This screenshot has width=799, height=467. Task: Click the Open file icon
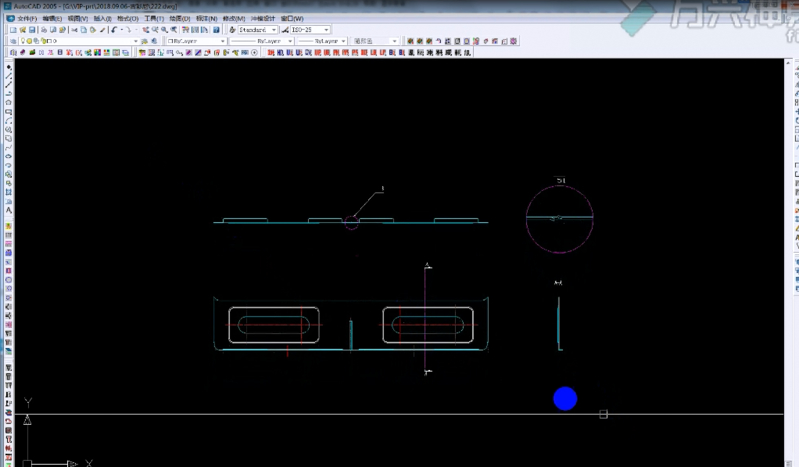(22, 30)
